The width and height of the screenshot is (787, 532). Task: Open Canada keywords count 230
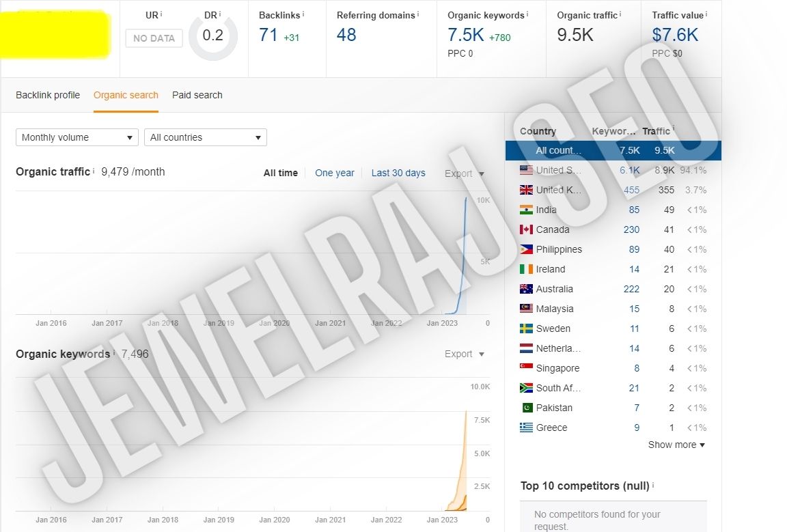631,230
